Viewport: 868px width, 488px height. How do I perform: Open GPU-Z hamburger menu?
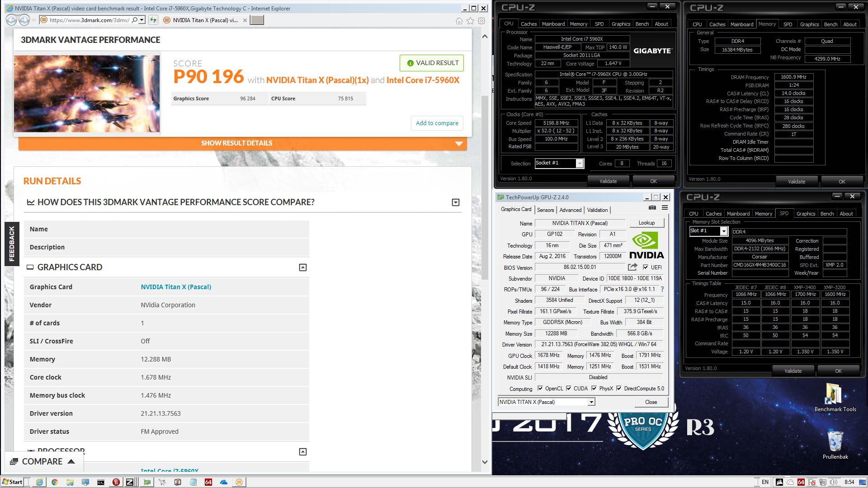point(665,208)
